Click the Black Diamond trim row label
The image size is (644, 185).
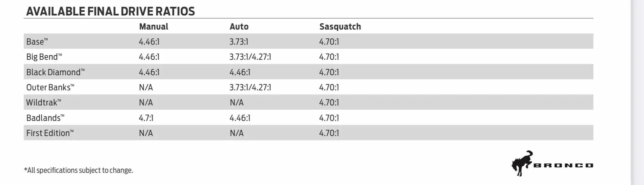(55, 72)
